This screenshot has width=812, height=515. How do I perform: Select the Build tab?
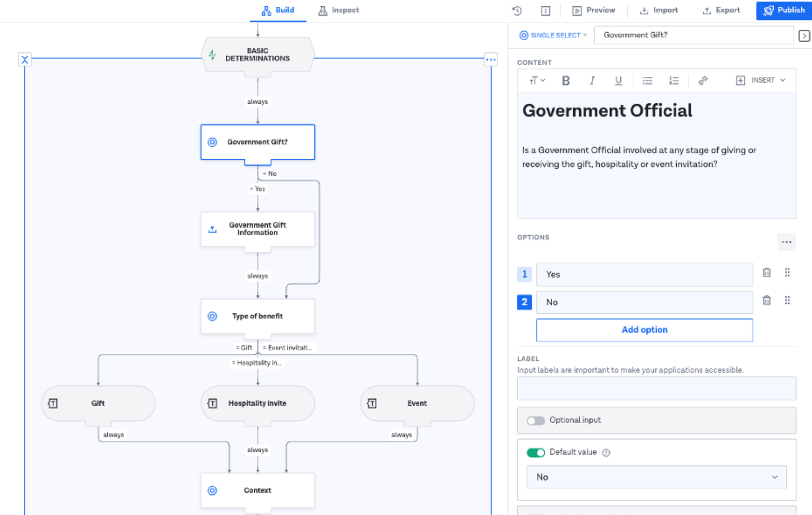click(278, 10)
